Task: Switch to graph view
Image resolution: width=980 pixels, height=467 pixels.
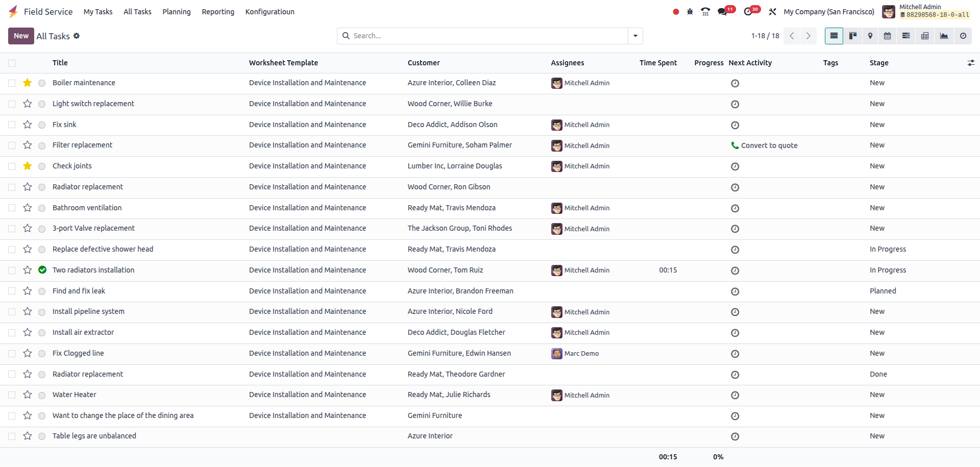Action: [x=944, y=36]
